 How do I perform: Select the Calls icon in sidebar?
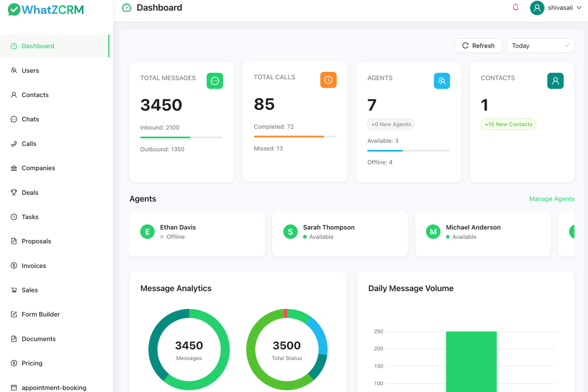coord(14,143)
